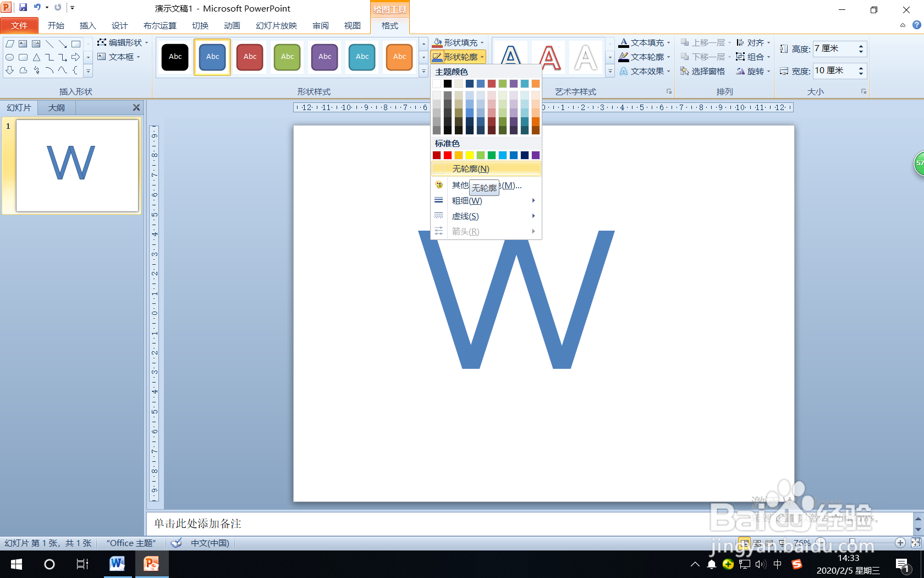This screenshot has height=578, width=924.
Task: Click the 文本框 text box icon
Action: coord(102,57)
